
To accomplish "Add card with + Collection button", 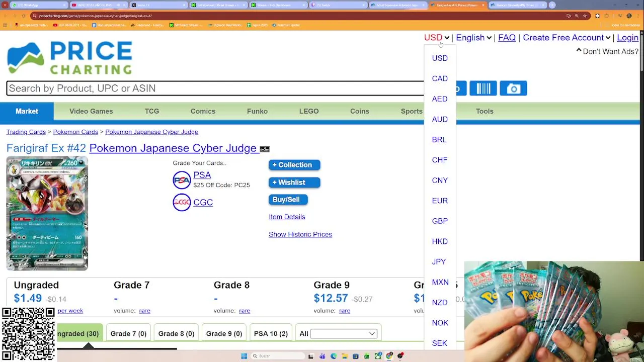I will click(294, 165).
